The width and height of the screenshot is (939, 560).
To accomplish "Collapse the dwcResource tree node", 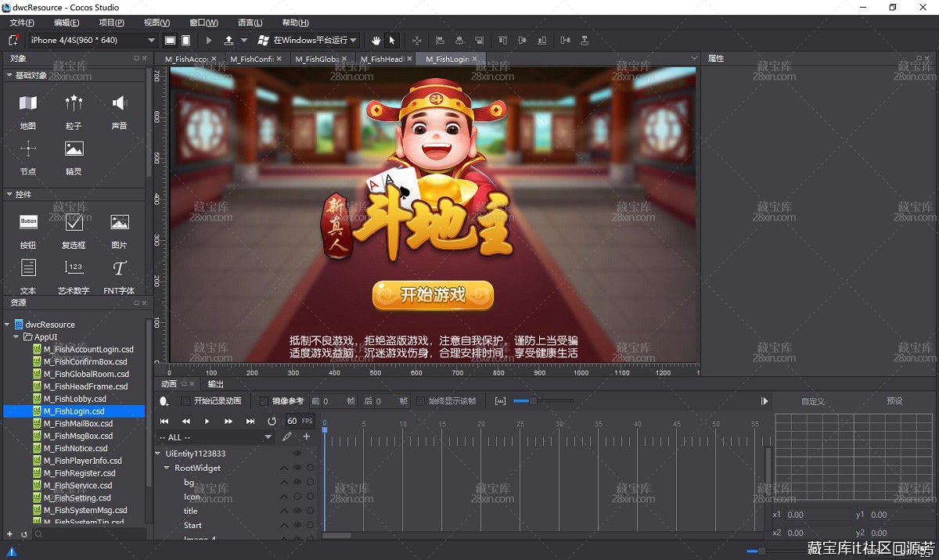I will click(x=8, y=324).
